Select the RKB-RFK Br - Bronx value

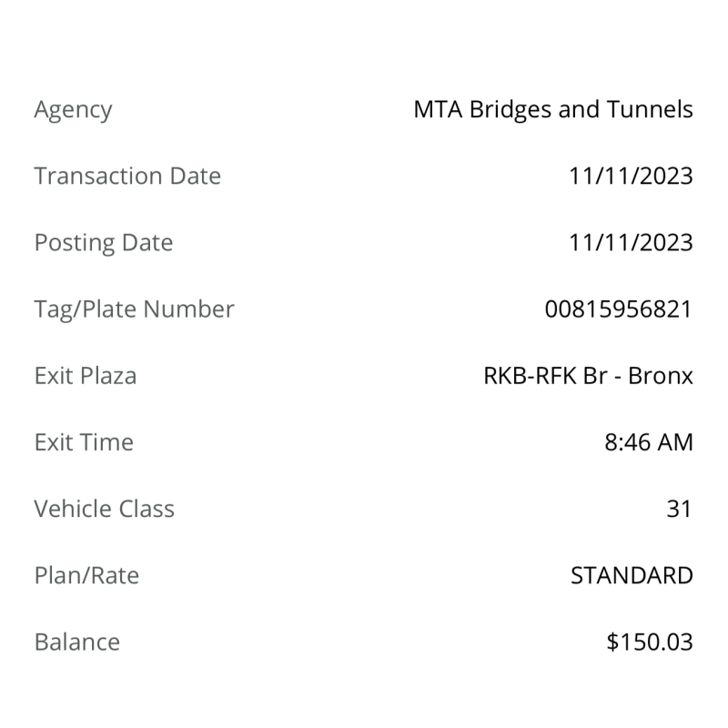(x=588, y=376)
